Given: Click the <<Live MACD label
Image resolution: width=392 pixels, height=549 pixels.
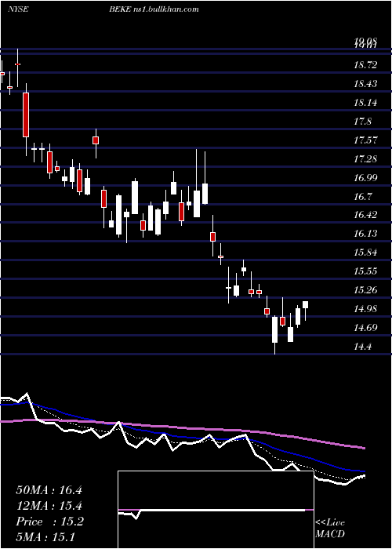Looking at the screenshot, I should [x=330, y=528].
